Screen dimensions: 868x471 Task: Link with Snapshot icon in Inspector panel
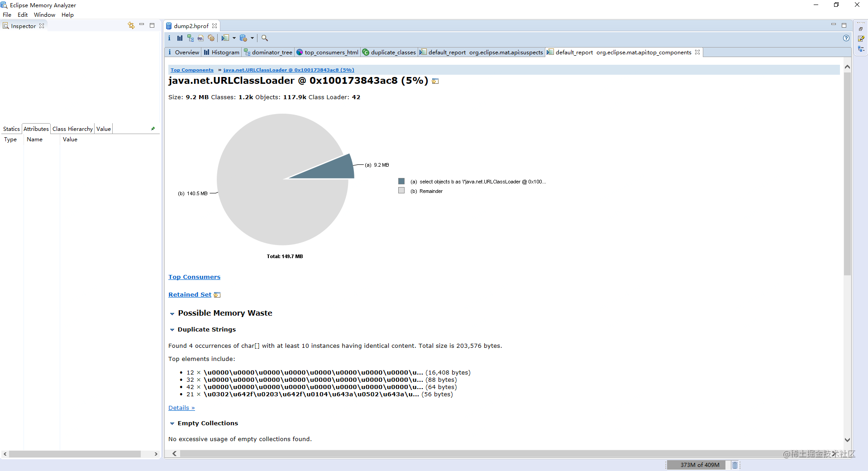(131, 25)
